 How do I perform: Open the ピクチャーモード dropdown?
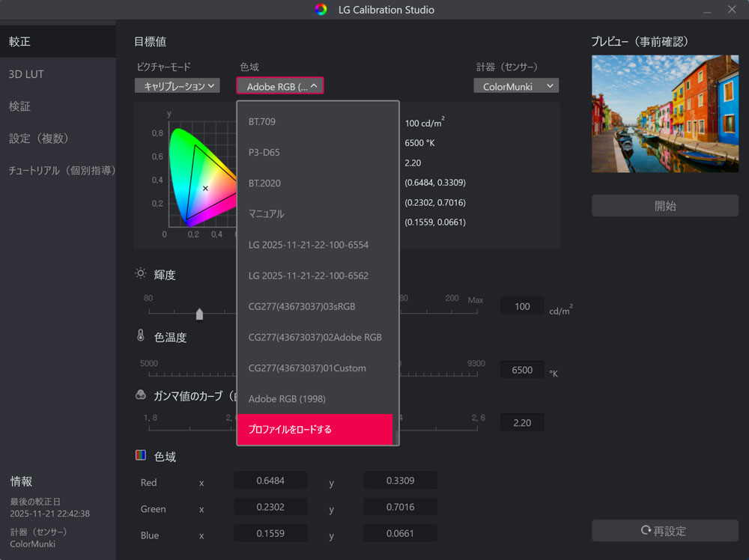(178, 86)
